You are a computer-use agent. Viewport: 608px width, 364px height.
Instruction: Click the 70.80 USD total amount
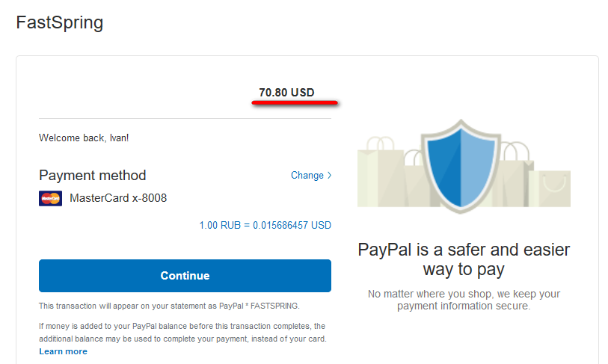click(286, 93)
